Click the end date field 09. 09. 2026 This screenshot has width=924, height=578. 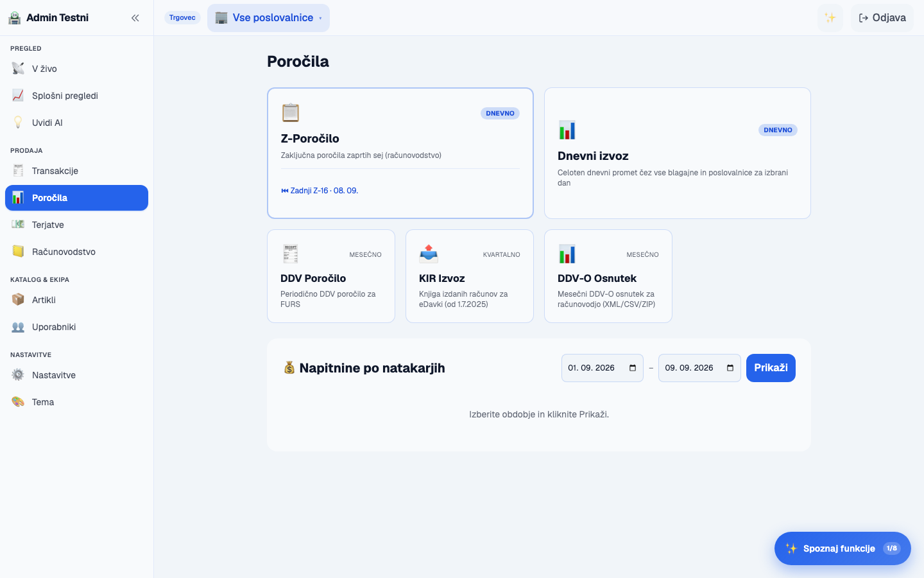699,368
